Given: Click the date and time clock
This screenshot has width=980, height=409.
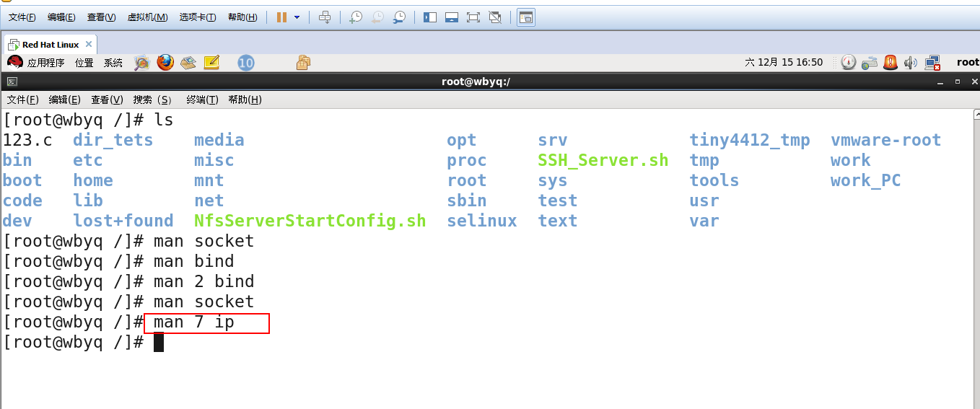Looking at the screenshot, I should [x=784, y=63].
